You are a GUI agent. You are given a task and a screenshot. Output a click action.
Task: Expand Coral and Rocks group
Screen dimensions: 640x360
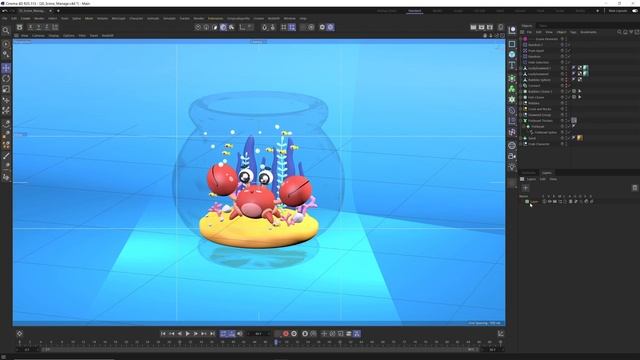point(521,109)
